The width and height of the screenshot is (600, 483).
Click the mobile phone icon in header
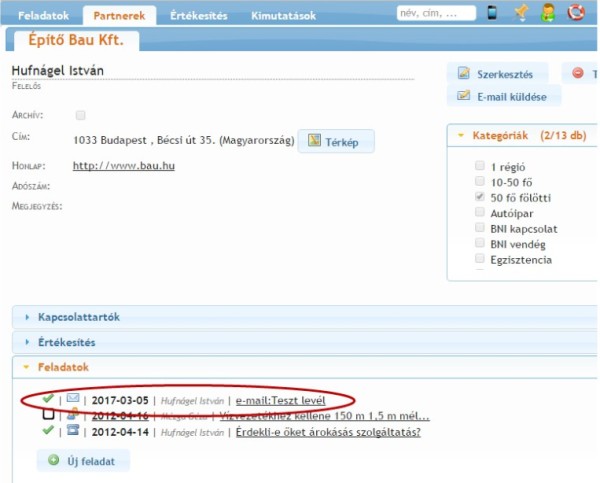coord(492,13)
